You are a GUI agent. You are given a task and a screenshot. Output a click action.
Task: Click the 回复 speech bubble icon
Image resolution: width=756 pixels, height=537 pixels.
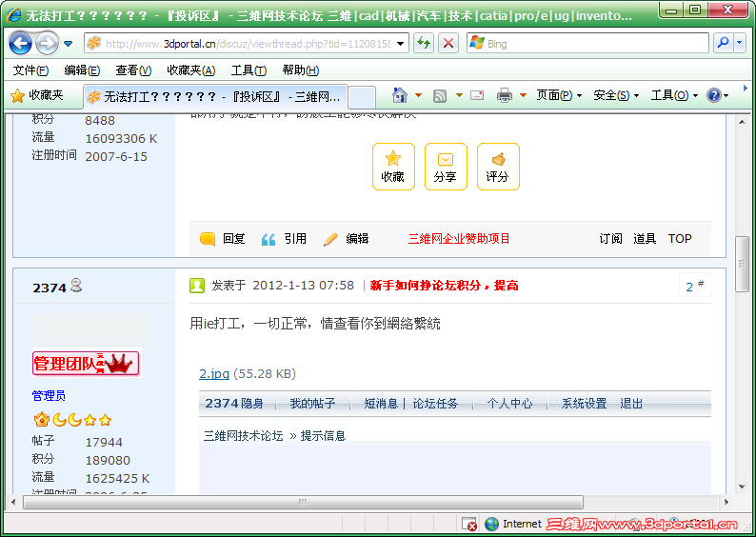[208, 239]
